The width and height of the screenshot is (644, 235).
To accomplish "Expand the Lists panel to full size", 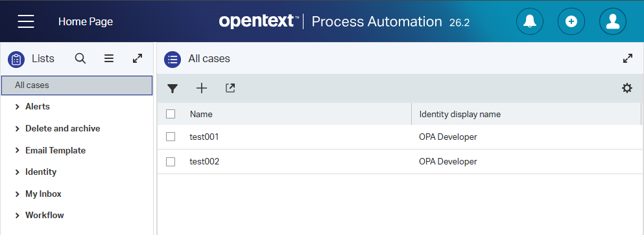I will tap(137, 59).
